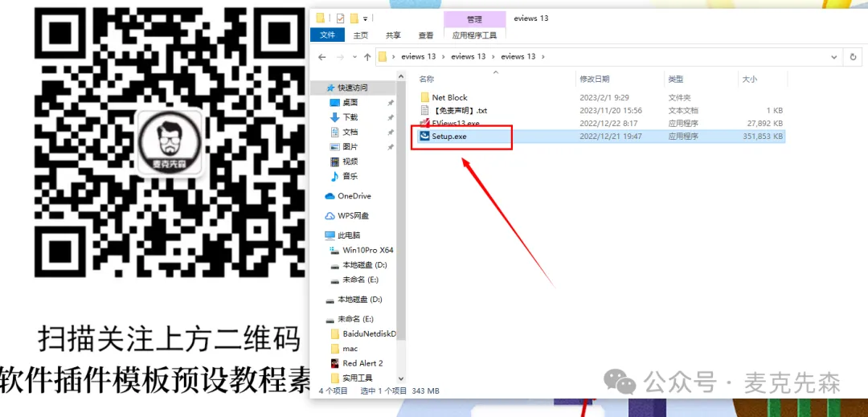Open the Red Alert 2 sidebar entry
The height and width of the screenshot is (417, 868).
tap(362, 363)
